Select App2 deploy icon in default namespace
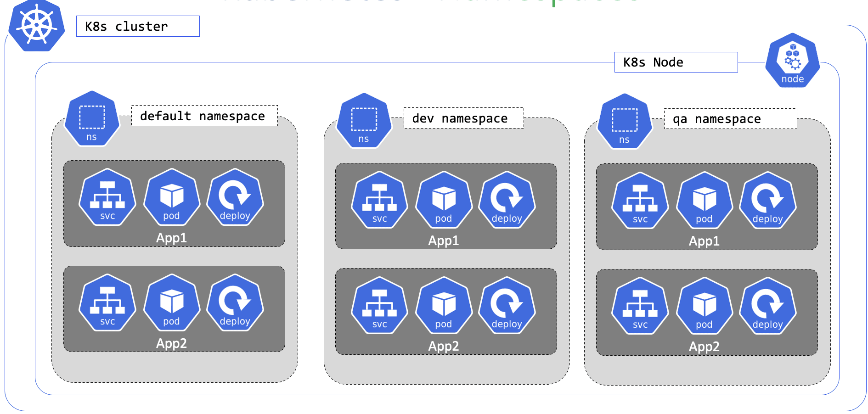868x414 pixels. click(x=235, y=303)
